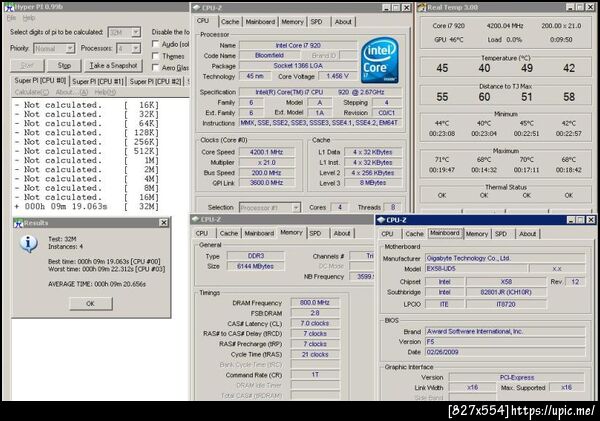This screenshot has width=600, height=421.
Task: Switch to Super PI [CPU #1] tab
Action: (98, 81)
